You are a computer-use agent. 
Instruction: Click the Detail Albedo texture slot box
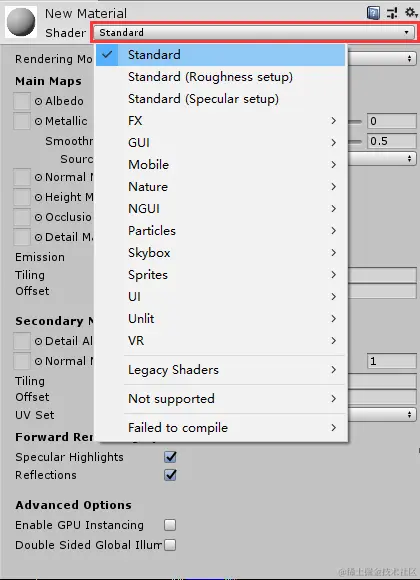point(22,341)
